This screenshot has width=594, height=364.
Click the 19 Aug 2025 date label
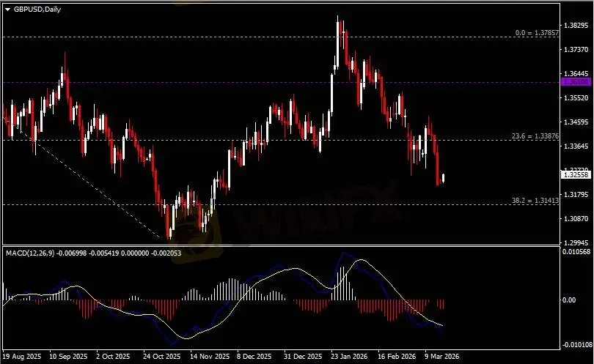[x=21, y=357]
